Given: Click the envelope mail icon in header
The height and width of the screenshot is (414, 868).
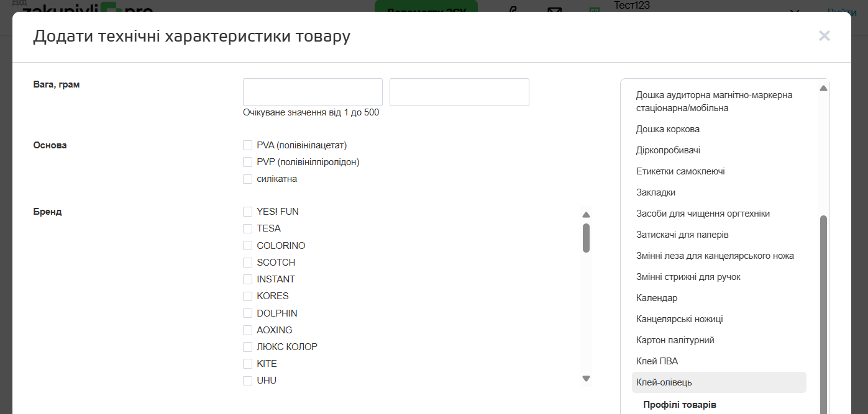Looking at the screenshot, I should click(x=554, y=10).
